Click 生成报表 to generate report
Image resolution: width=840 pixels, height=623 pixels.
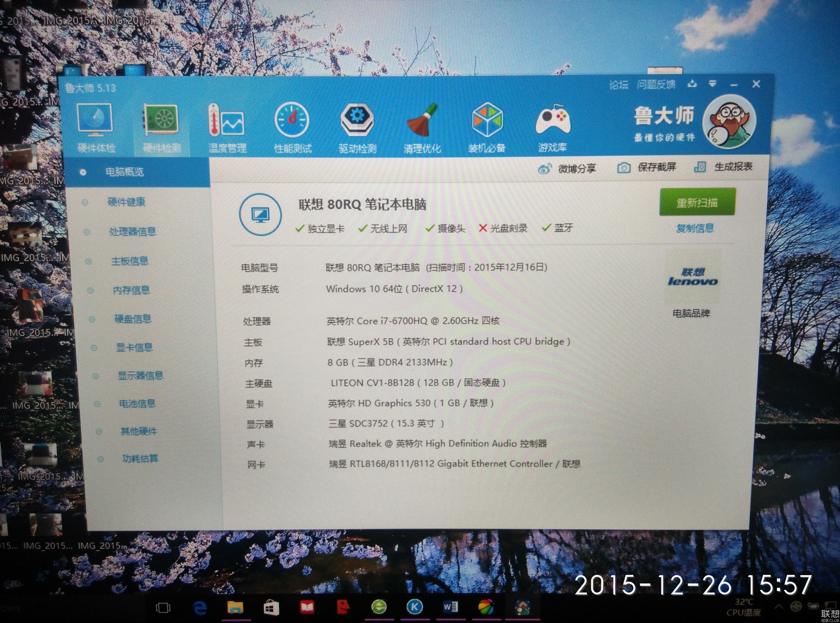click(723, 166)
